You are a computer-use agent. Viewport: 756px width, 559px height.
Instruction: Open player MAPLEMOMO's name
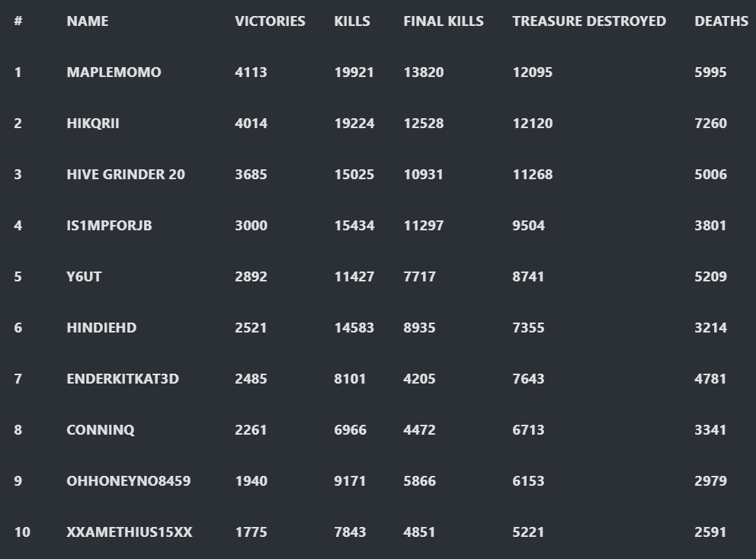(114, 72)
